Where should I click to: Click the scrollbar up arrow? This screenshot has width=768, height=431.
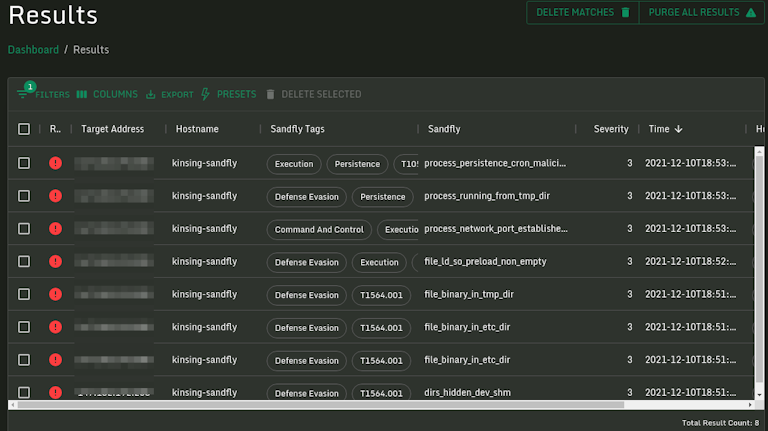(x=759, y=152)
